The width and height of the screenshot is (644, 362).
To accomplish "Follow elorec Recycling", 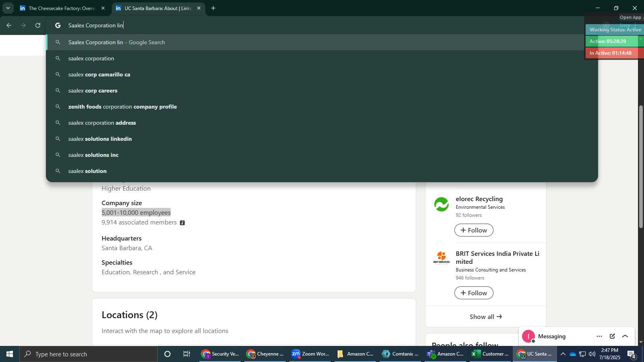I will (x=474, y=230).
